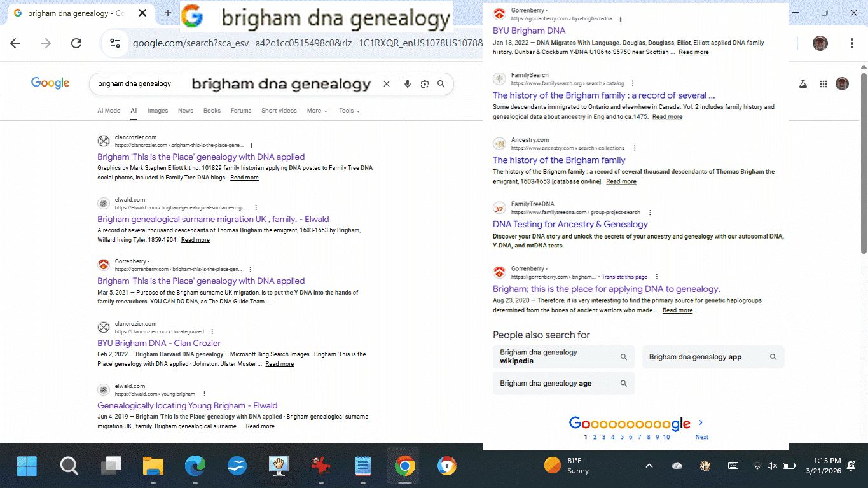Image resolution: width=868 pixels, height=488 pixels.
Task: Click the Google Lens image search icon
Action: [x=424, y=84]
